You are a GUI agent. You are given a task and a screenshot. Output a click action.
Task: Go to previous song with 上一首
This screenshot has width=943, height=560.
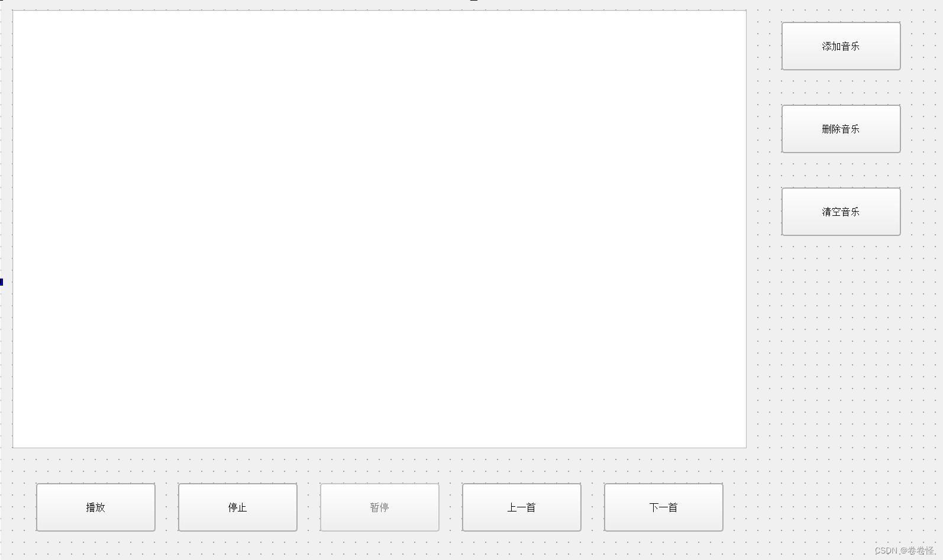521,507
